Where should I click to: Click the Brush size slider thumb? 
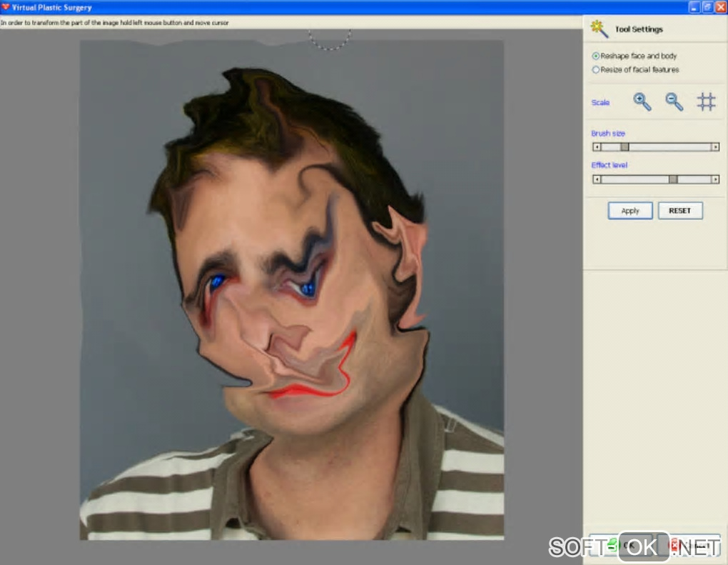click(x=625, y=147)
